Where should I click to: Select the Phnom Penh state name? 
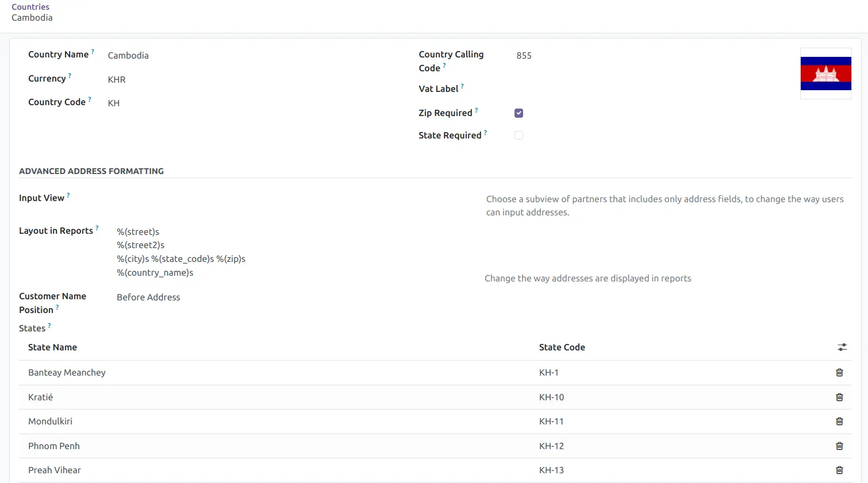coord(54,446)
